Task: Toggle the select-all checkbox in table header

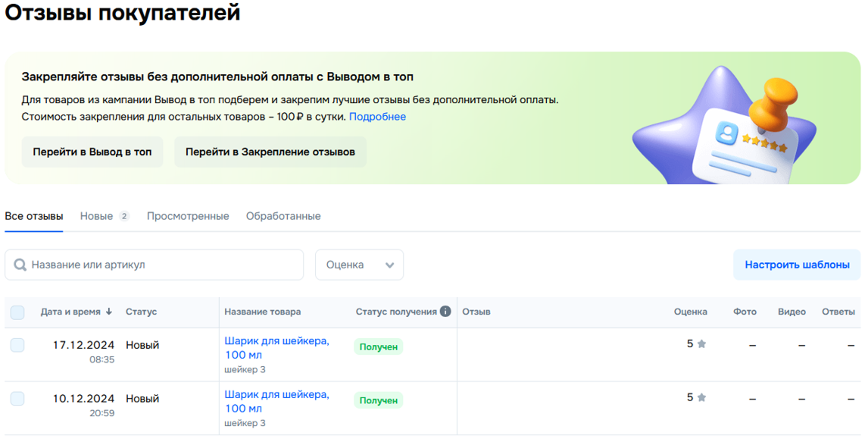Action: (x=17, y=312)
